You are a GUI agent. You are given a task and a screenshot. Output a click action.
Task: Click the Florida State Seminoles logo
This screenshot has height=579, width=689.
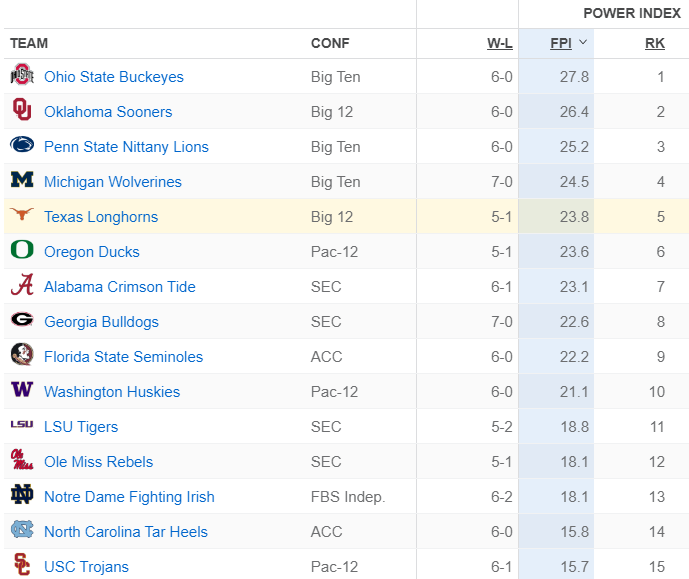tap(22, 354)
